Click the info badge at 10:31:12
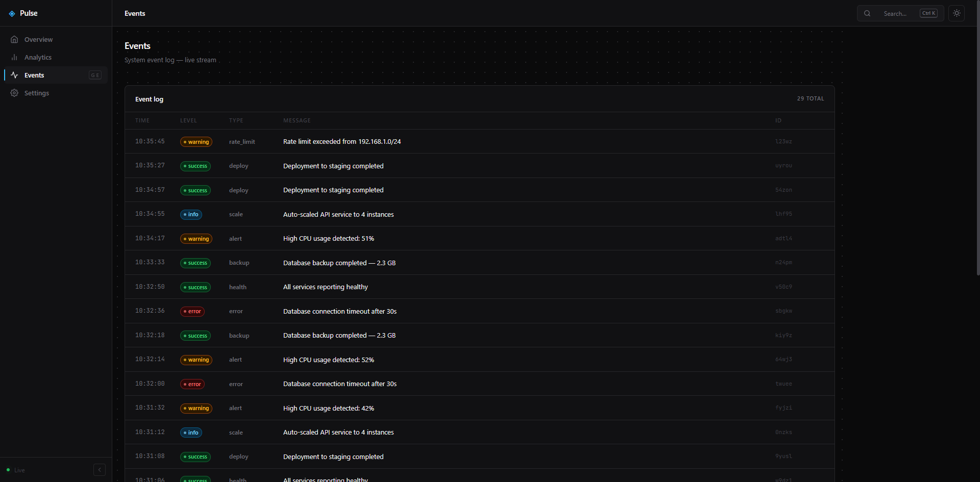This screenshot has width=980, height=482. point(191,433)
